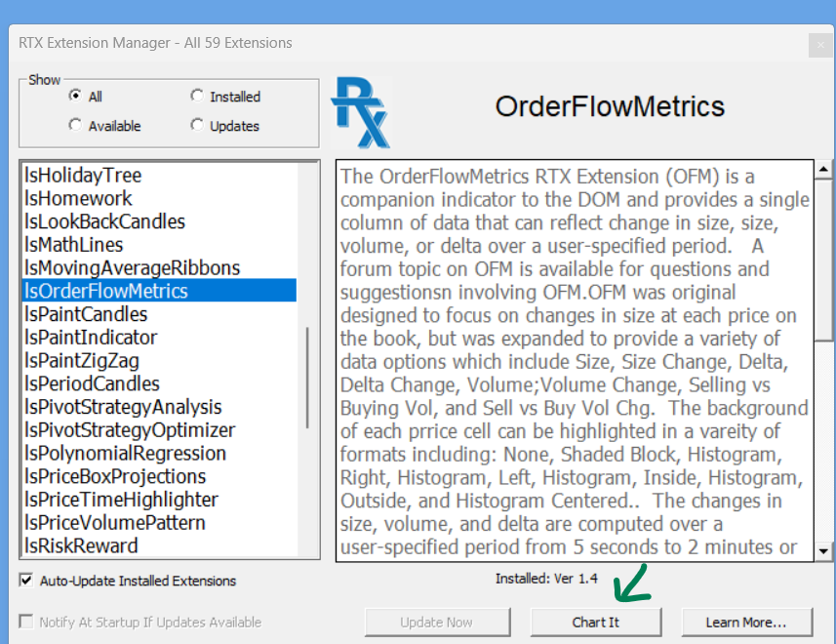836x644 pixels.
Task: Click the RTX logo icon
Action: click(x=361, y=111)
